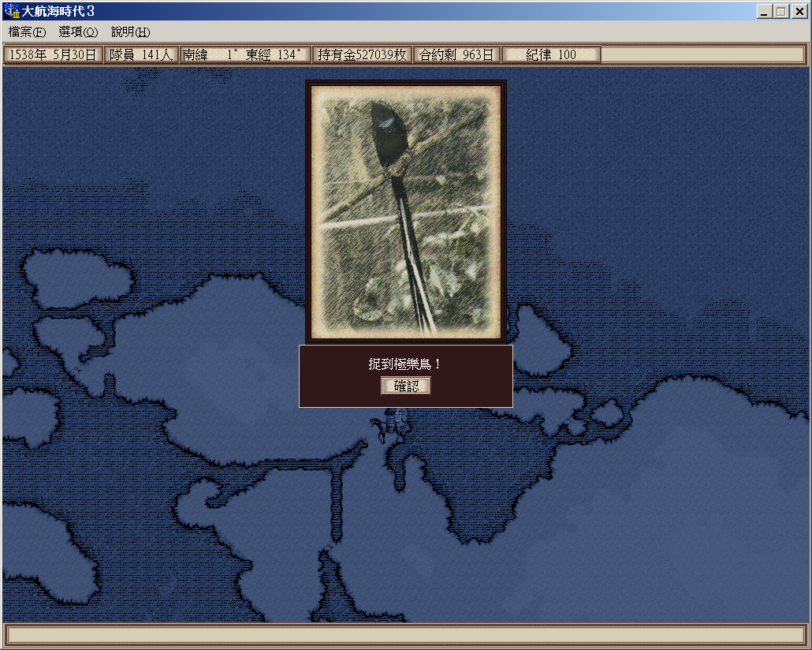Close the 大航海時代3 window
The height and width of the screenshot is (650, 812).
click(799, 11)
